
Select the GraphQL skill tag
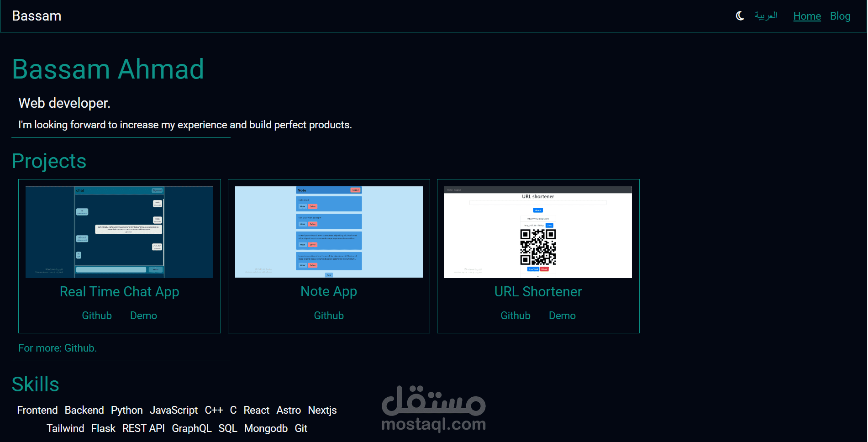[192, 428]
